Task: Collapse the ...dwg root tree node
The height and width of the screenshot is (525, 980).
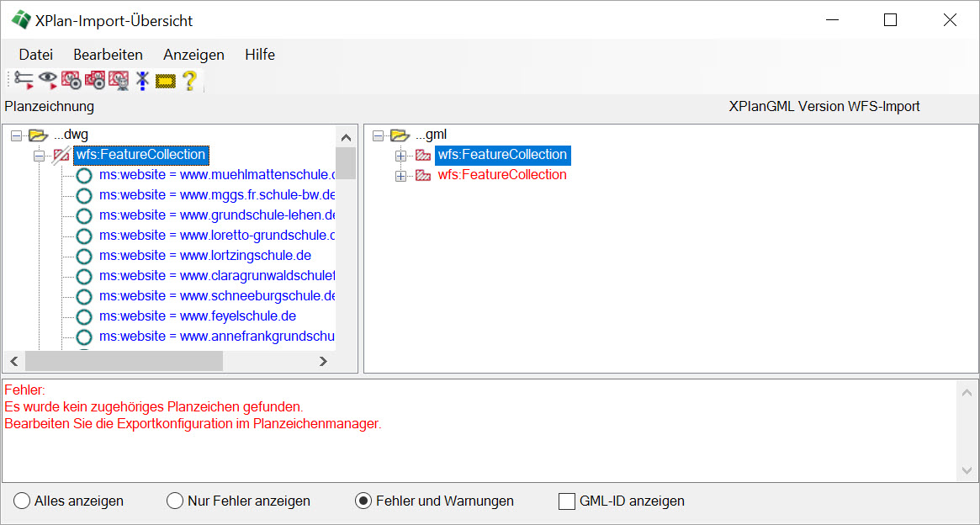Action: (17, 135)
